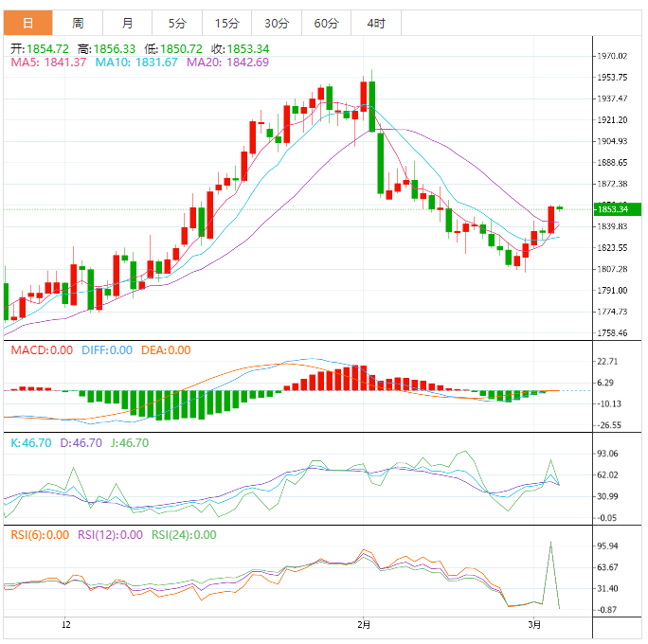Image resolution: width=648 pixels, height=644 pixels.
Task: Click the MA10 indicator label
Action: [140, 63]
